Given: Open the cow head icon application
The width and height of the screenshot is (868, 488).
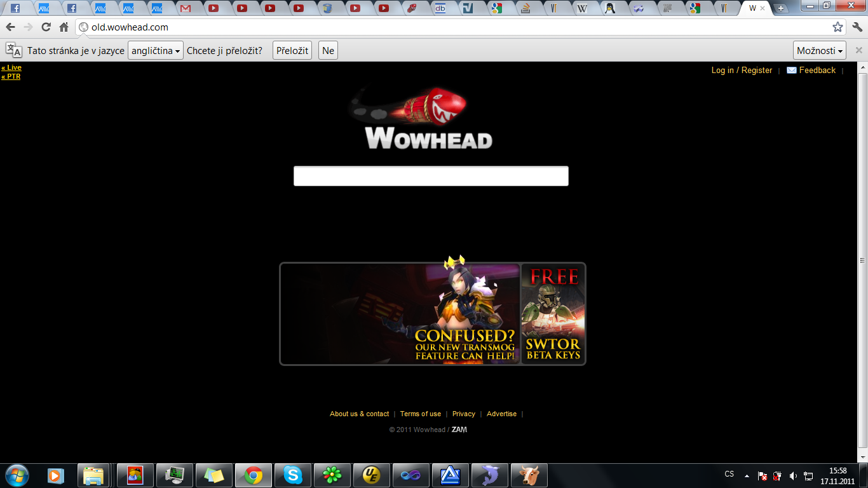Looking at the screenshot, I should click(x=529, y=475).
